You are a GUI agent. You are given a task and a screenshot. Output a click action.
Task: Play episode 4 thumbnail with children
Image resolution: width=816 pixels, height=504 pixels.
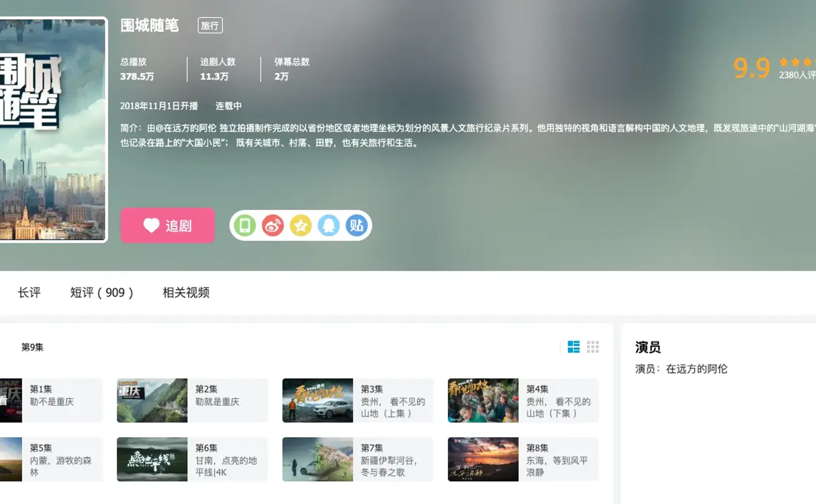[x=483, y=401]
